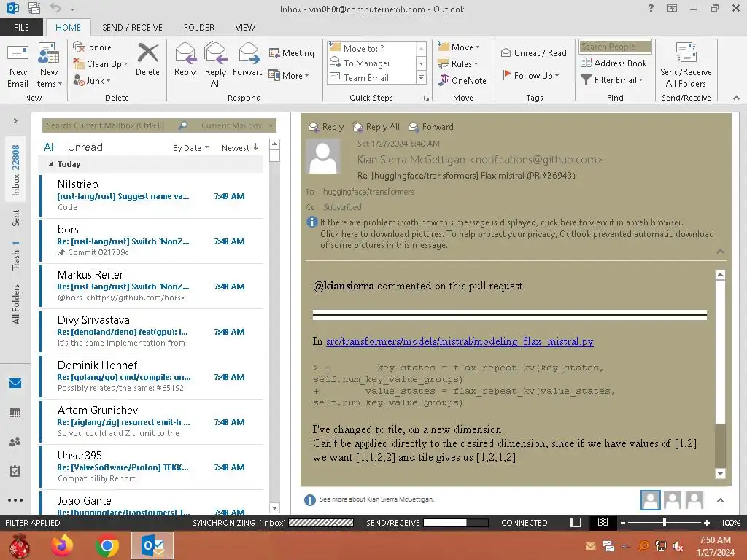Open the email from Divy Srivastava

coord(152,331)
